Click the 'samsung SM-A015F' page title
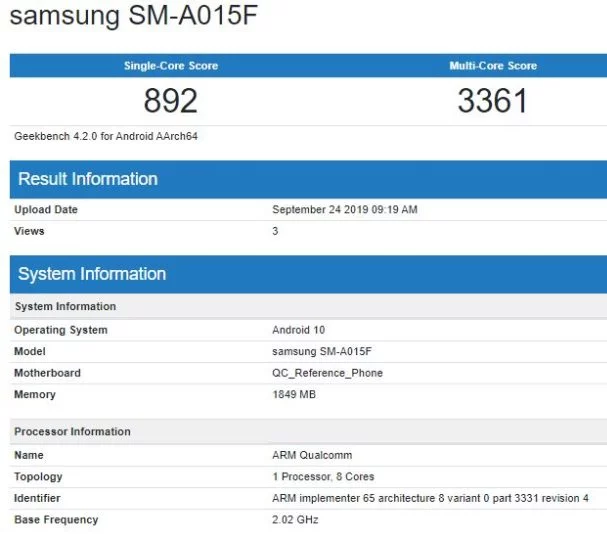This screenshot has height=534, width=607. (134, 15)
